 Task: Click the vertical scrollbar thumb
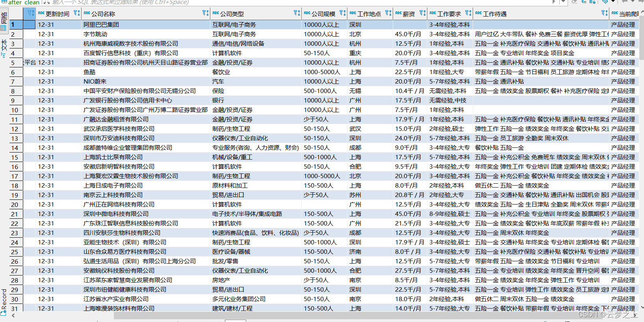[x=642, y=37]
